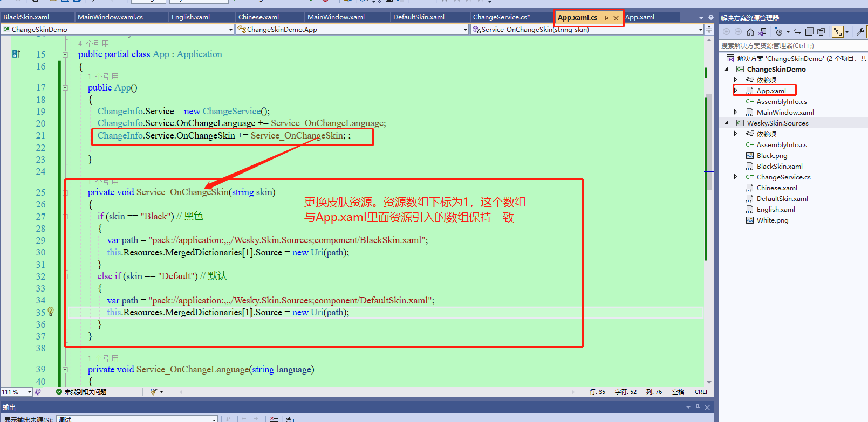Click the no issues found status indicator
The image size is (868, 422).
(81, 392)
